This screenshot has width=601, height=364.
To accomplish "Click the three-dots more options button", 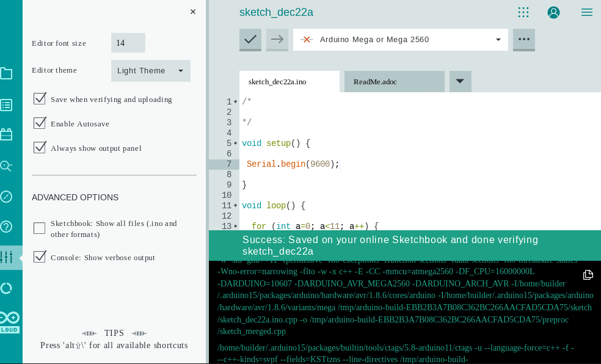I will (524, 39).
